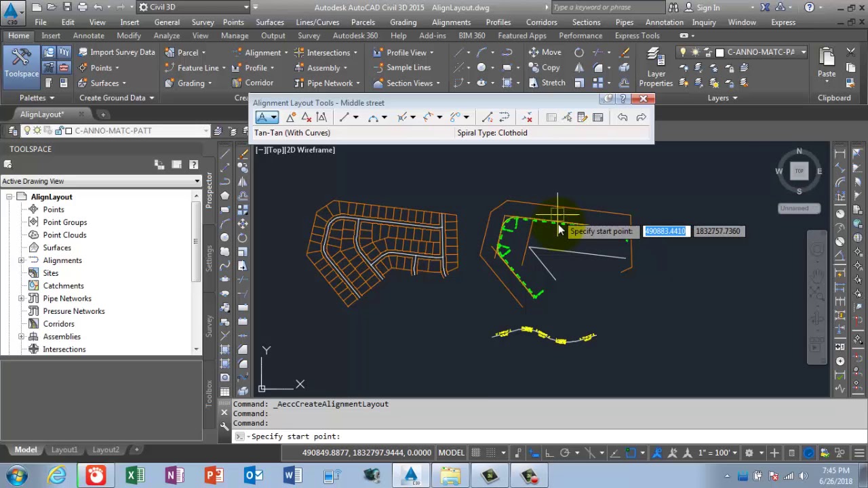This screenshot has height=488, width=868.
Task: Open the Tan-Tan alignment tool dropdown arrow
Action: click(x=274, y=117)
